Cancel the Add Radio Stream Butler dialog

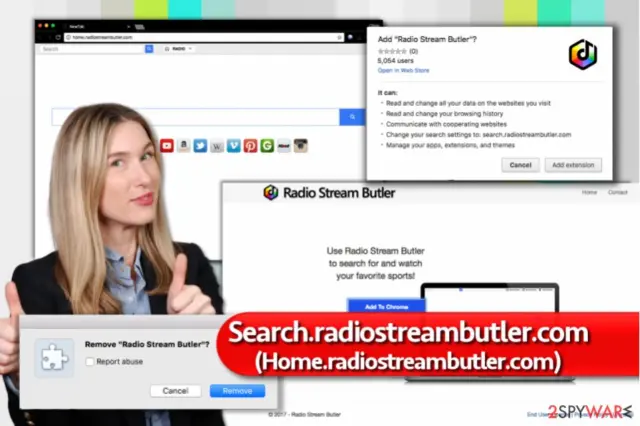tap(520, 165)
